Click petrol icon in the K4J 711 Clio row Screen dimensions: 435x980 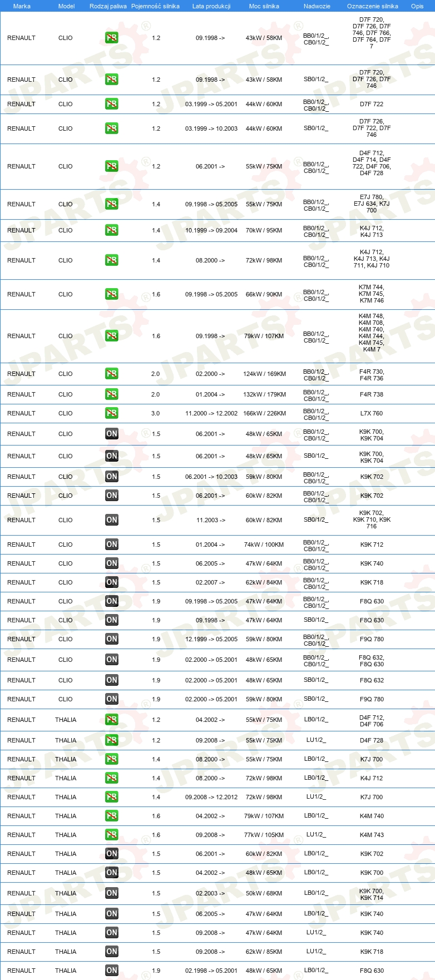(x=112, y=260)
